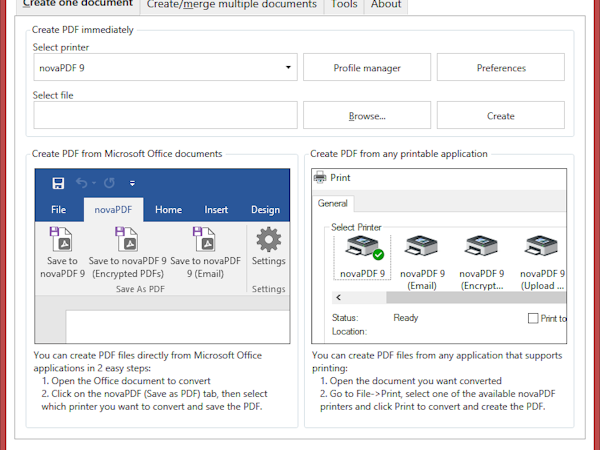600x450 pixels.
Task: Switch to Create/merge multiple documents tab
Action: click(x=232, y=5)
